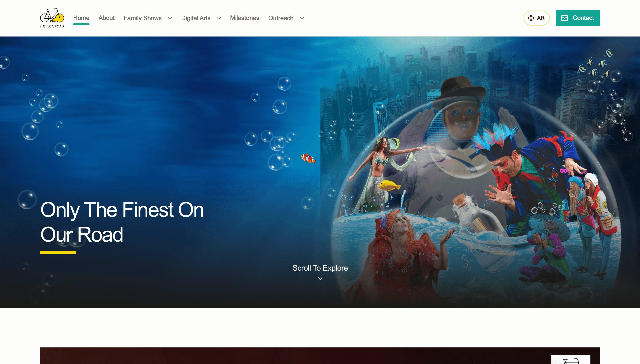The image size is (640, 364).
Task: Open the Digital Arts menu label
Action: coord(196,18)
